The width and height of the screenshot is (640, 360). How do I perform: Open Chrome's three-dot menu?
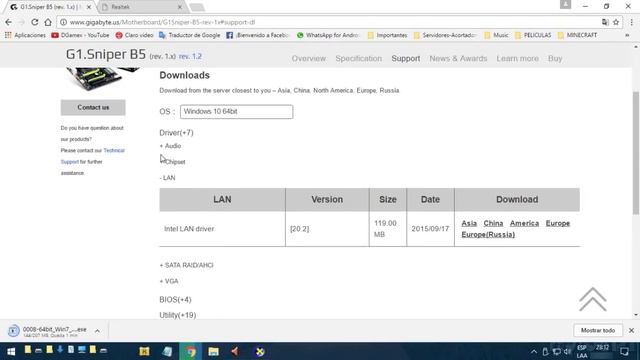coord(631,22)
